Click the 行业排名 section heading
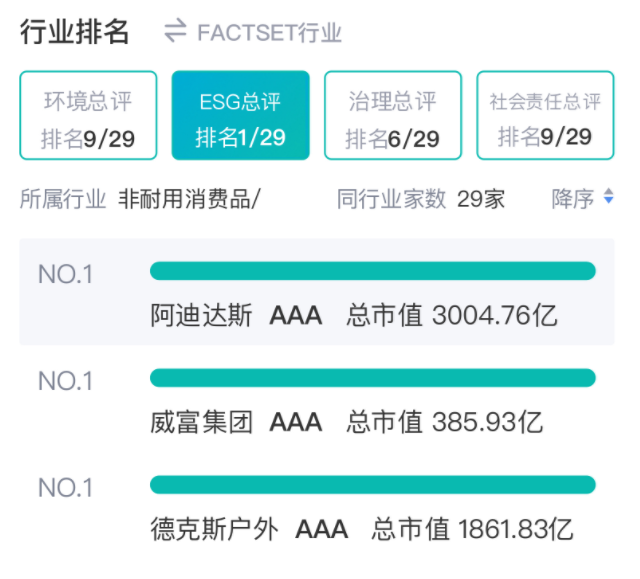 point(75,32)
